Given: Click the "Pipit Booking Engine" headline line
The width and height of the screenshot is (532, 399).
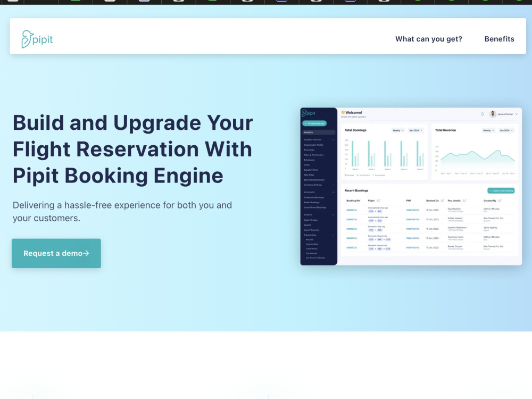Looking at the screenshot, I should pos(118,176).
